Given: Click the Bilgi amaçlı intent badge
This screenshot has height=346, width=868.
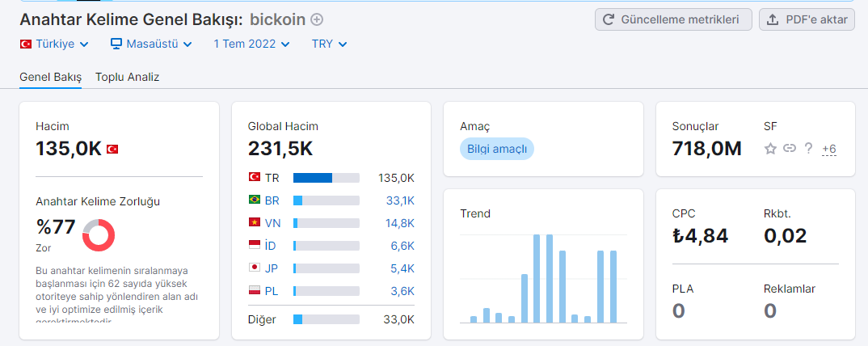Looking at the screenshot, I should pyautogui.click(x=497, y=149).
